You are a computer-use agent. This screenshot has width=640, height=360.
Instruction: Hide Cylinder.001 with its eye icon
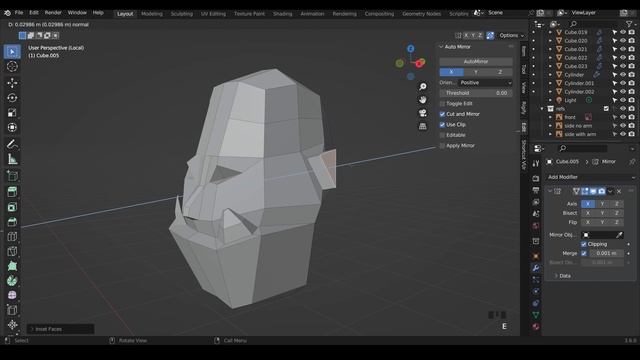(623, 83)
